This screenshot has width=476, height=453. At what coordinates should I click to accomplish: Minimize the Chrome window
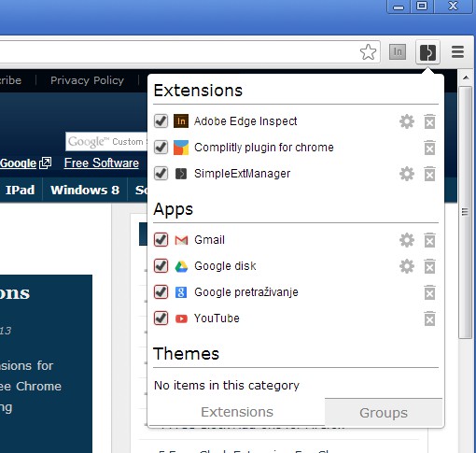[x=399, y=7]
